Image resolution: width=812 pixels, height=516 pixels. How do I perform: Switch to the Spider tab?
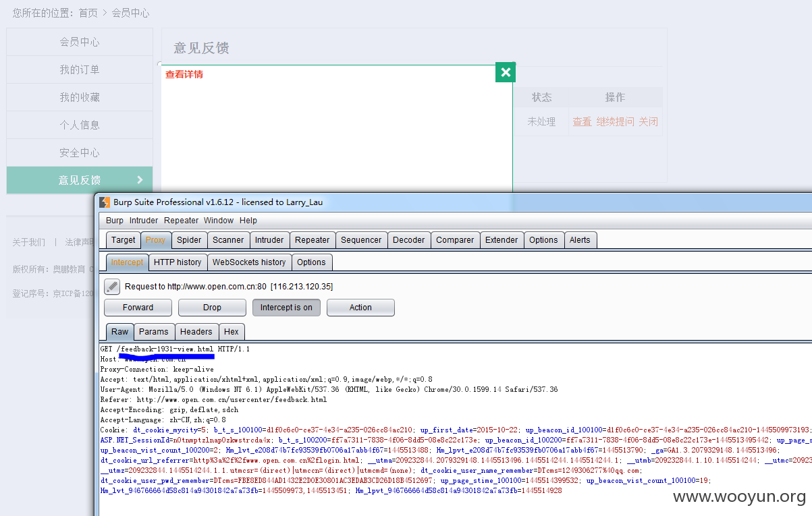point(189,240)
